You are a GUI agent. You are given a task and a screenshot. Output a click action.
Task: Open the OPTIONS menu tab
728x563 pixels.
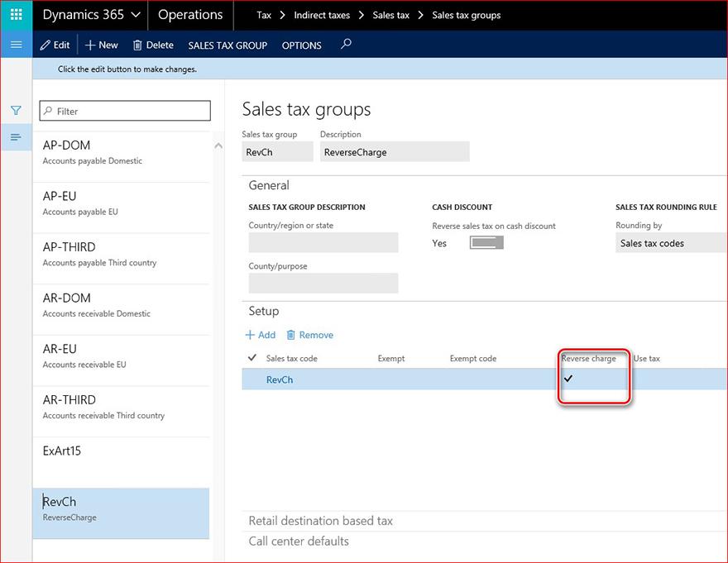[x=301, y=45]
